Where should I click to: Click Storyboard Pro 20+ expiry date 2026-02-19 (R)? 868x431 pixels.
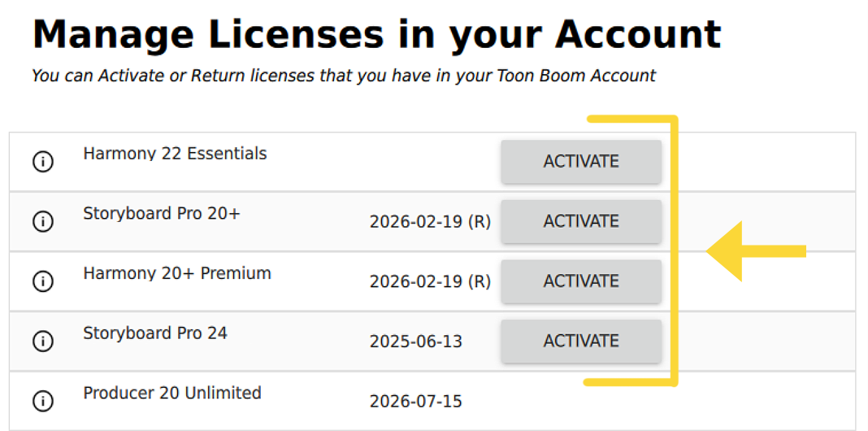pyautogui.click(x=430, y=222)
